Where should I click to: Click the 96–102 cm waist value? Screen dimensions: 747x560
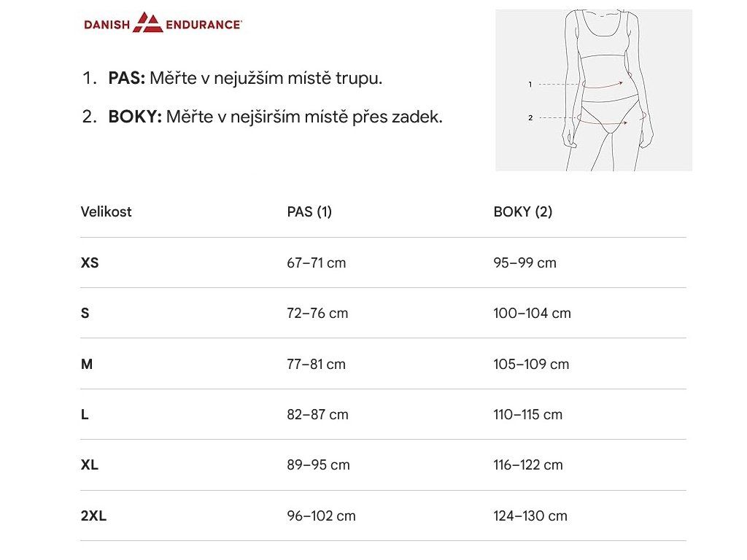[321, 516]
